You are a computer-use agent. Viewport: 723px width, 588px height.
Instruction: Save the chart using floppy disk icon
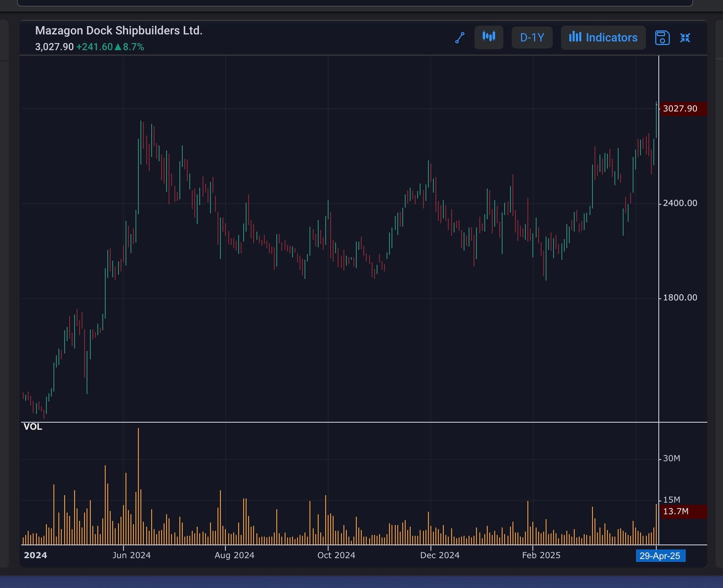point(662,38)
